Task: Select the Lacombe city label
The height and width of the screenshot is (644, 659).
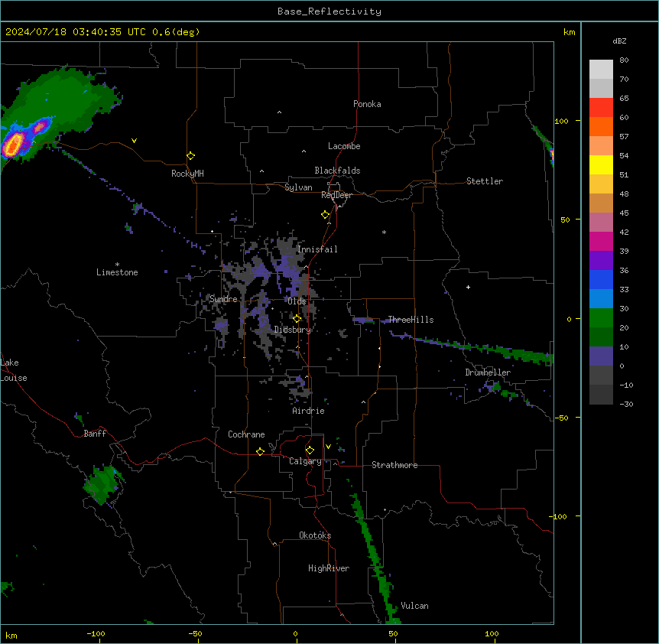Action: (x=344, y=146)
